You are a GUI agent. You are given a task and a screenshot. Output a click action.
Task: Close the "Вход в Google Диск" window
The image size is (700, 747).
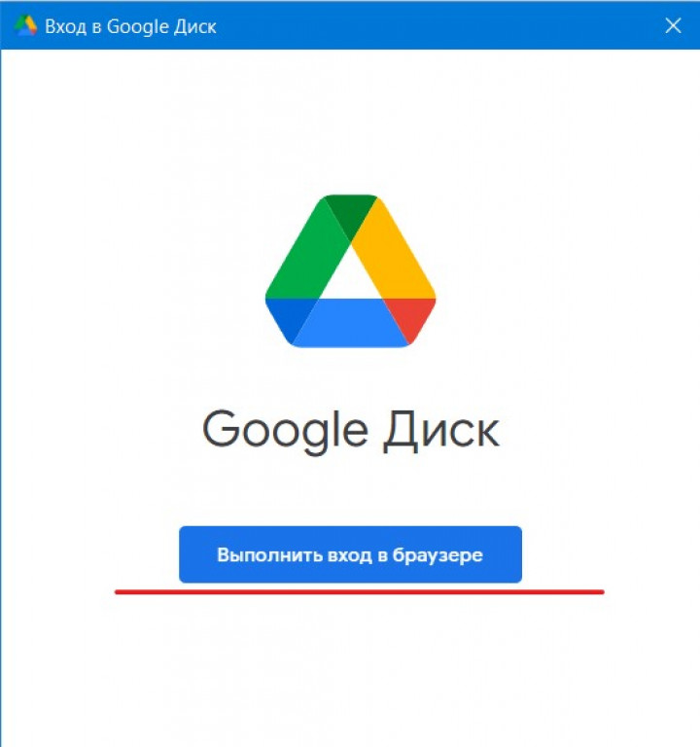coord(673,25)
